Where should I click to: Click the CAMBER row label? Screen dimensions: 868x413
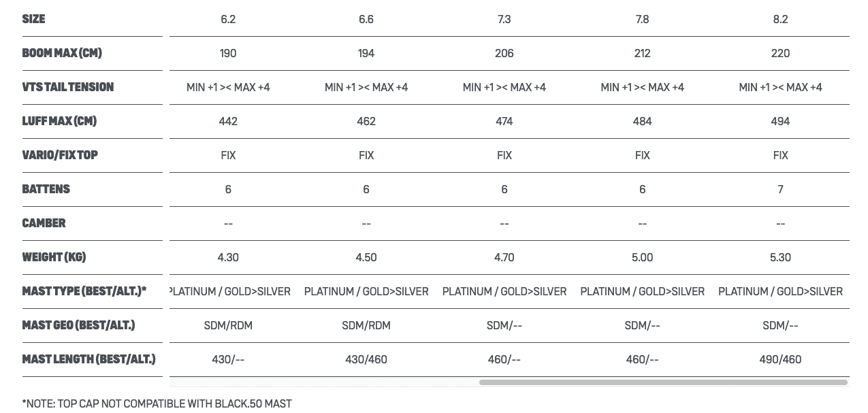tap(44, 223)
